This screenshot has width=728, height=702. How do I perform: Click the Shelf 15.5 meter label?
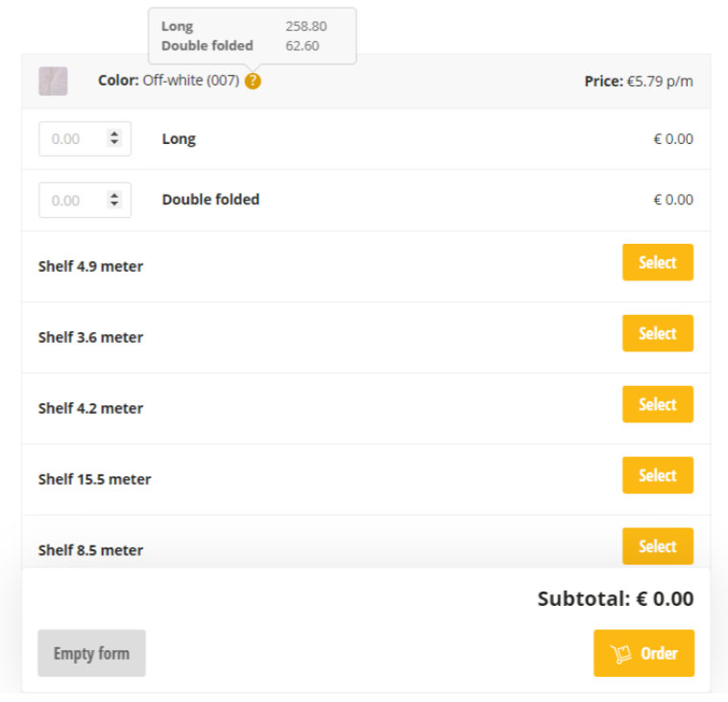point(94,479)
